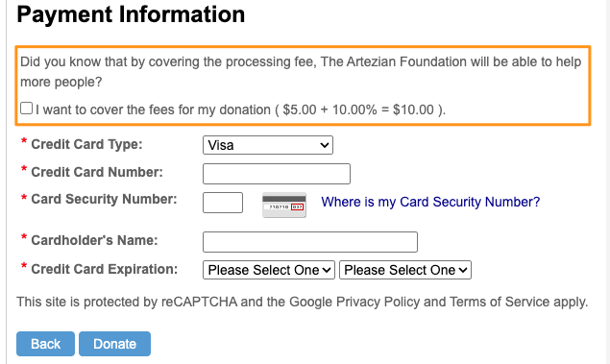Focus the Cardholder's Name text field
The width and height of the screenshot is (610, 364).
pos(310,242)
